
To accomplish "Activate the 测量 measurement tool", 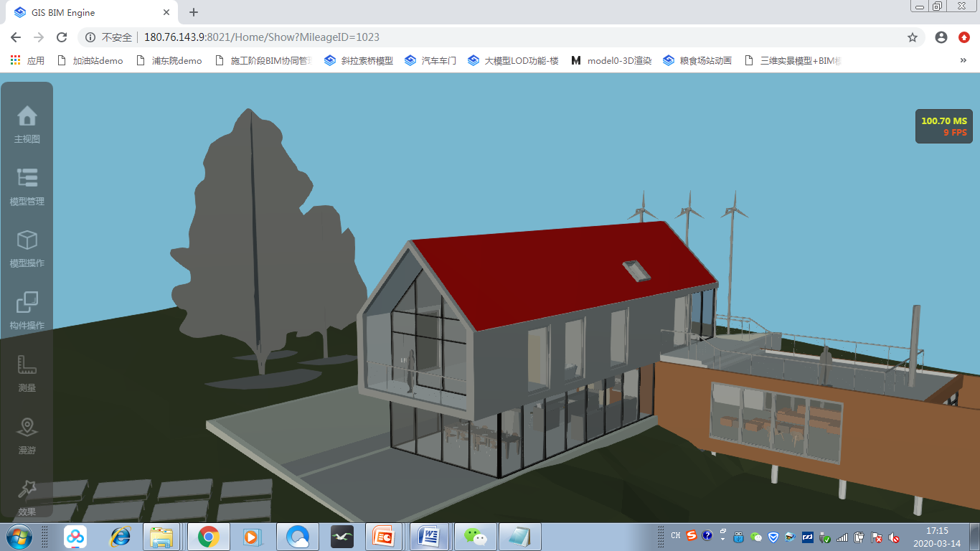I will (27, 372).
